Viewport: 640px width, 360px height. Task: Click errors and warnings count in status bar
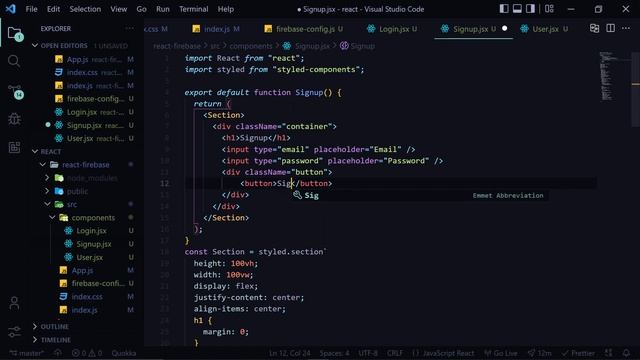pyautogui.click(x=87, y=353)
